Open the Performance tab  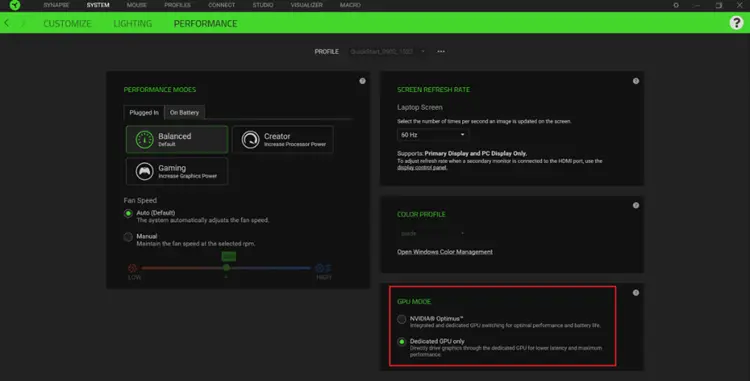click(x=205, y=23)
